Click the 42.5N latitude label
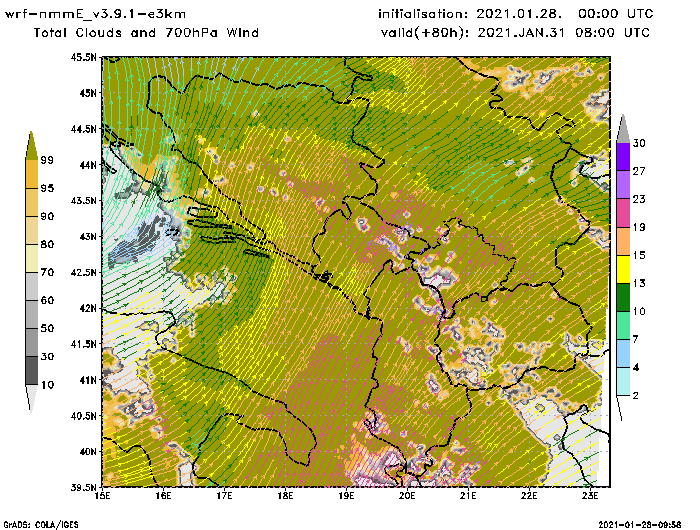The image size is (700, 530). [x=83, y=272]
